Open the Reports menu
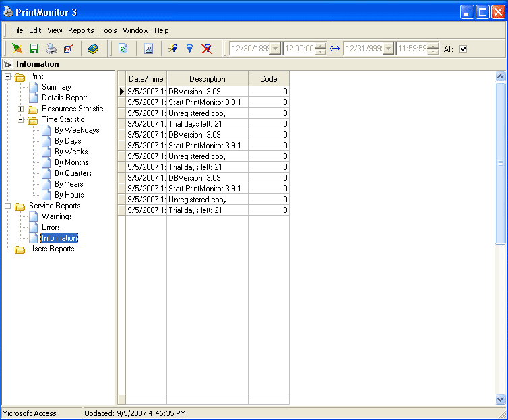Screen dimensions: 508x420 (x=81, y=30)
